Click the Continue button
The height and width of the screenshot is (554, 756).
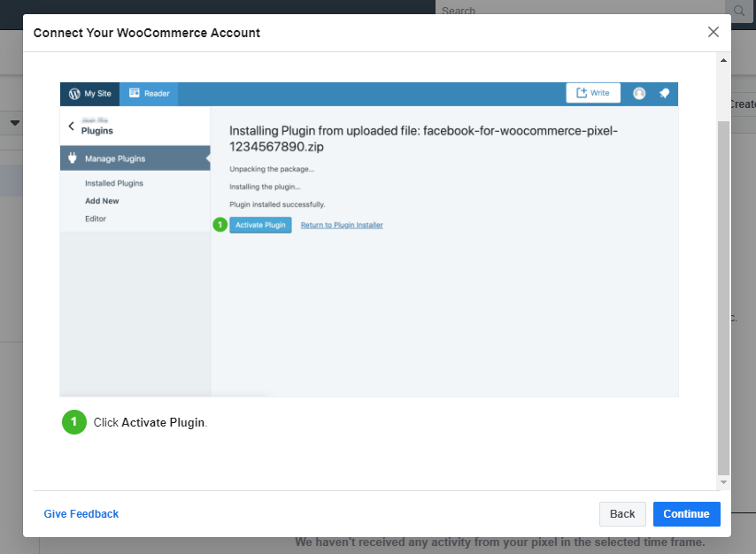[x=687, y=514]
